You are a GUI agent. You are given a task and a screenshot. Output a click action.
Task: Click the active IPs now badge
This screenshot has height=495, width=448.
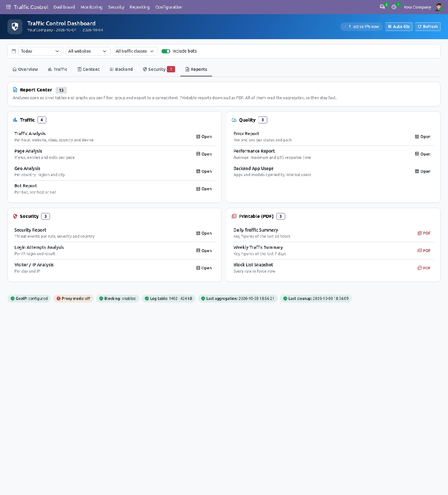(x=361, y=26)
